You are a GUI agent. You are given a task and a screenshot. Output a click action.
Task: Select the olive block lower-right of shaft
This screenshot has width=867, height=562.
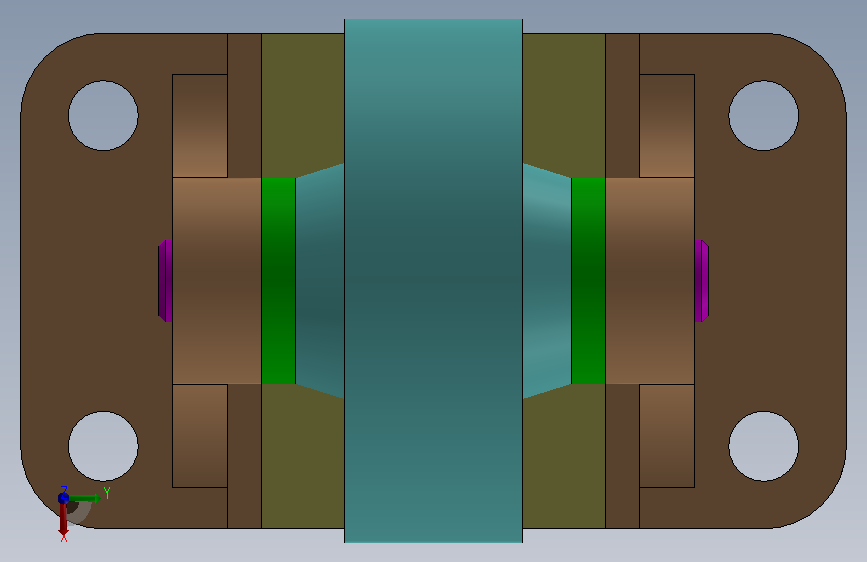564,456
